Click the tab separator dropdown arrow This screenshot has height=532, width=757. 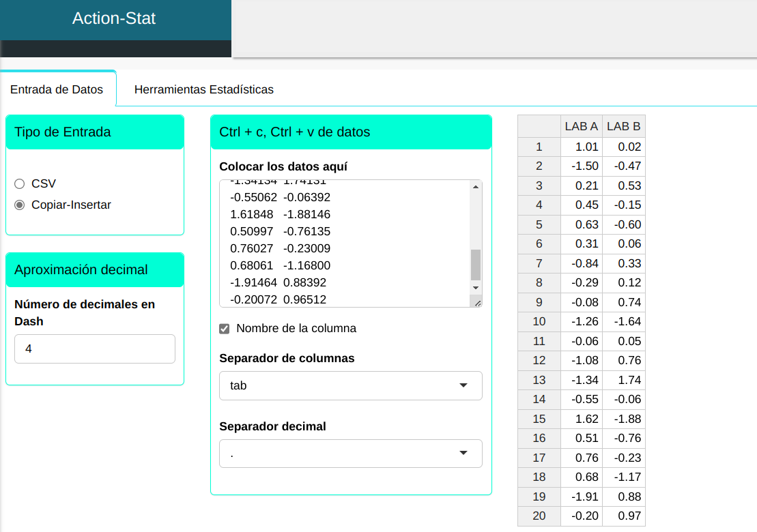(x=463, y=385)
